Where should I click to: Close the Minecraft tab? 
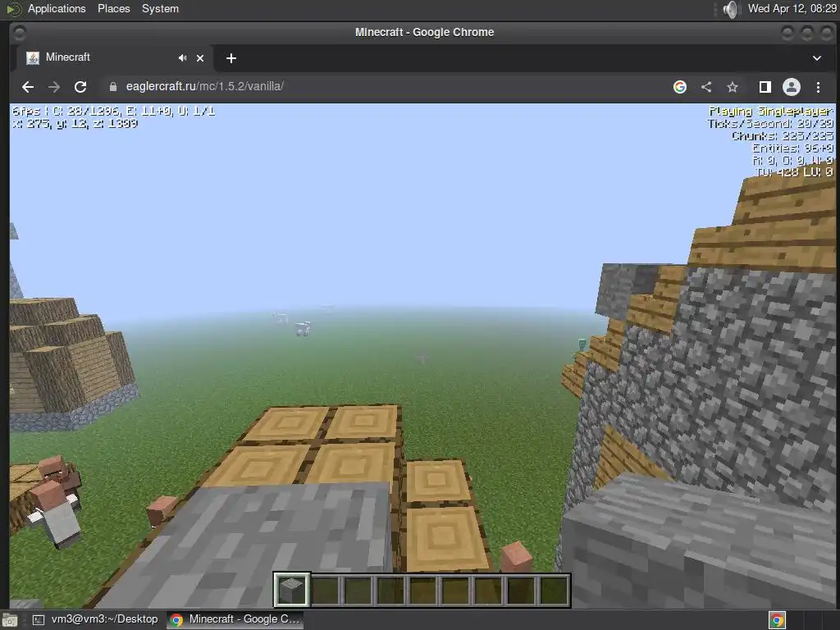(200, 58)
